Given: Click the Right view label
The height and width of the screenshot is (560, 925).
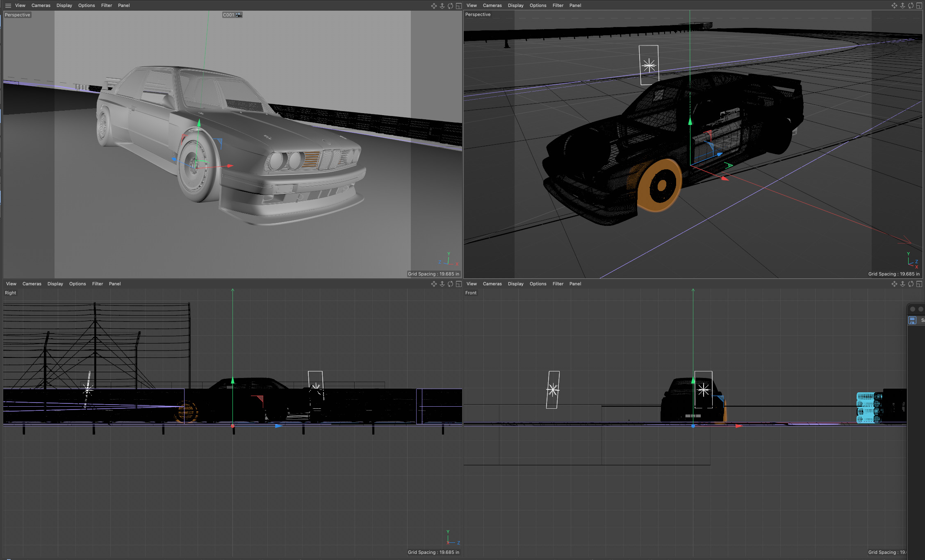Looking at the screenshot, I should [x=10, y=293].
